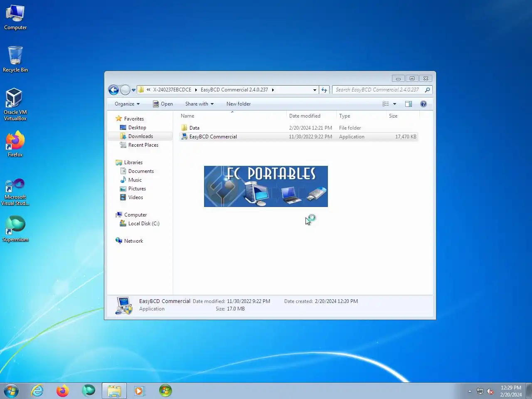Select Libraries in navigation pane
This screenshot has width=532, height=399.
pos(133,163)
